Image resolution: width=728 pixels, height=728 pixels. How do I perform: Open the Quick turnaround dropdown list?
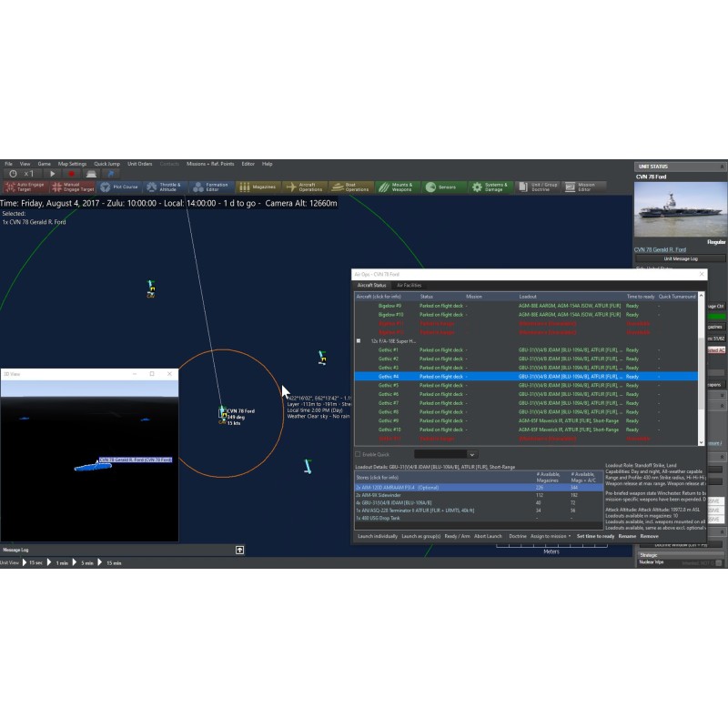[x=471, y=454]
